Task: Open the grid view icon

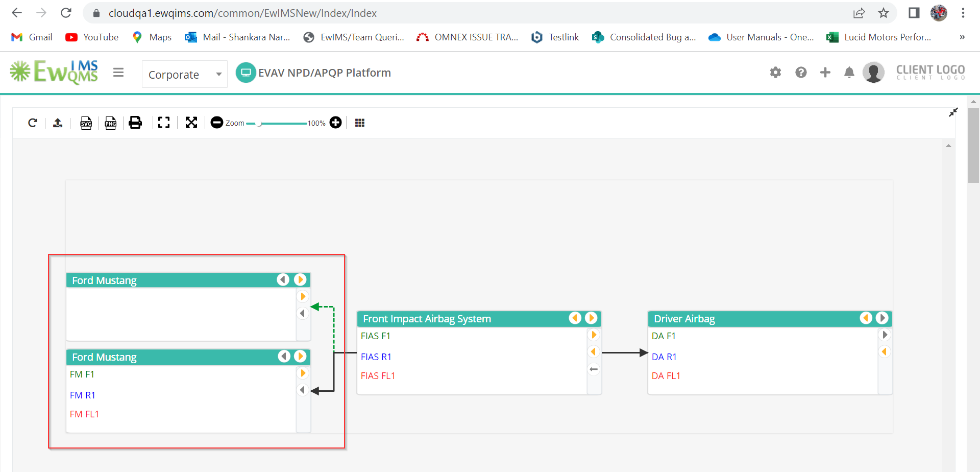Action: tap(360, 123)
